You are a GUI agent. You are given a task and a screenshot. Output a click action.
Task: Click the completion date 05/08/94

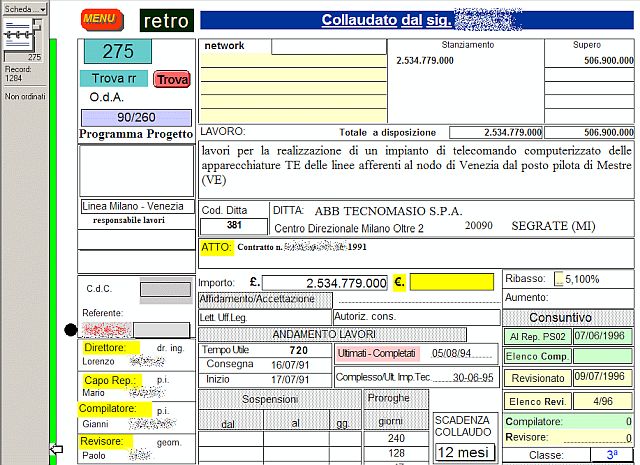coord(451,353)
